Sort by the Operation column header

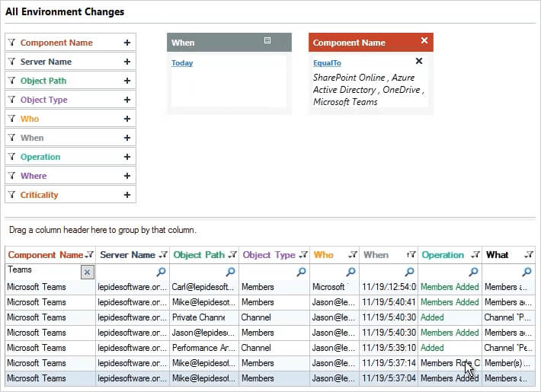[x=443, y=255]
